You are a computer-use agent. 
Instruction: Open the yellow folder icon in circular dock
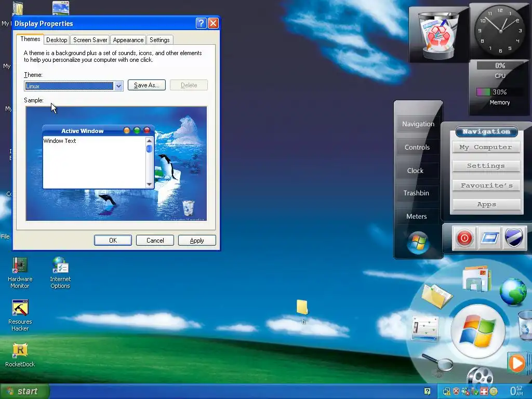click(x=436, y=296)
